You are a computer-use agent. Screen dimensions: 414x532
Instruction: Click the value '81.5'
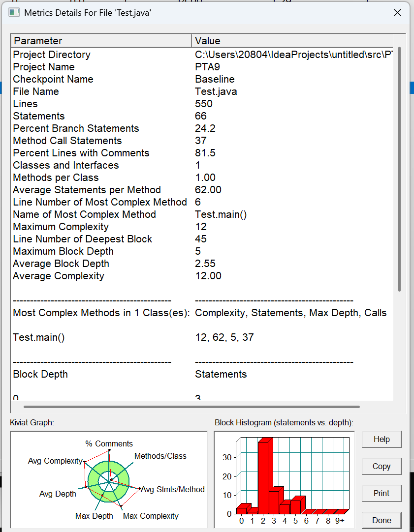tap(205, 153)
